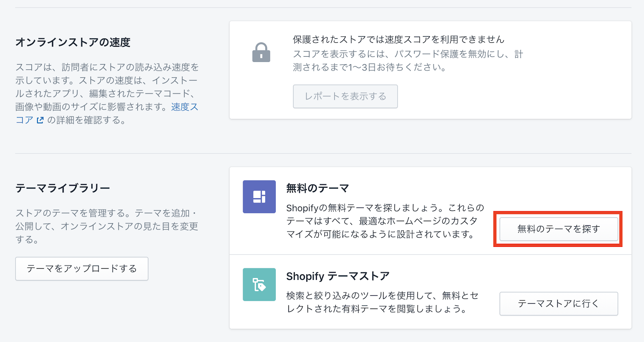
Task: Click the speed score explanation paragraph
Action: coord(107,87)
